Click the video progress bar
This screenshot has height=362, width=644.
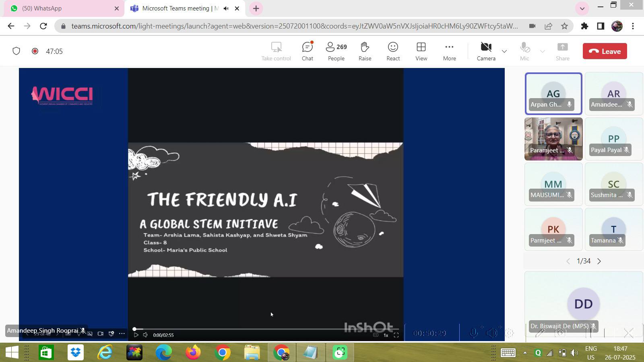[x=242, y=329]
